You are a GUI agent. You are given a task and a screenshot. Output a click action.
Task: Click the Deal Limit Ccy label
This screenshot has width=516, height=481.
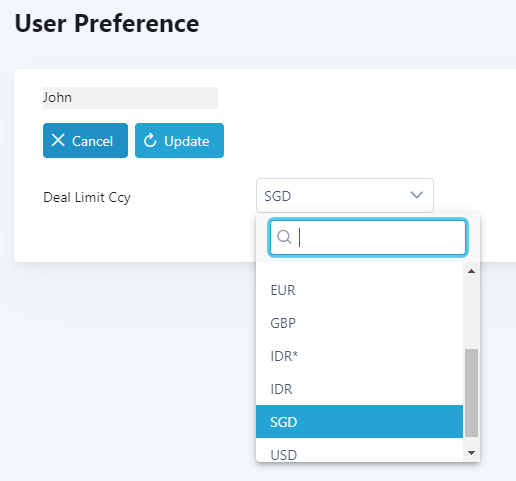87,197
